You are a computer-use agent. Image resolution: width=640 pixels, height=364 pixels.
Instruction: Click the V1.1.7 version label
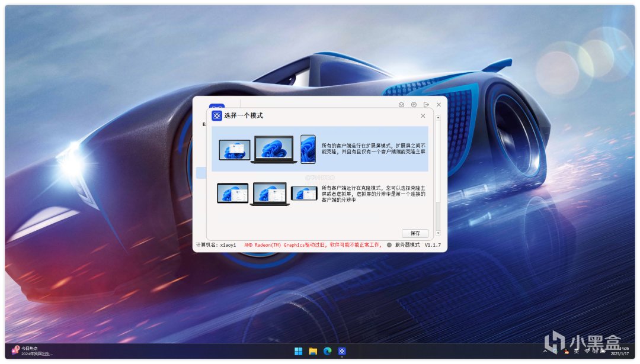[x=433, y=245]
